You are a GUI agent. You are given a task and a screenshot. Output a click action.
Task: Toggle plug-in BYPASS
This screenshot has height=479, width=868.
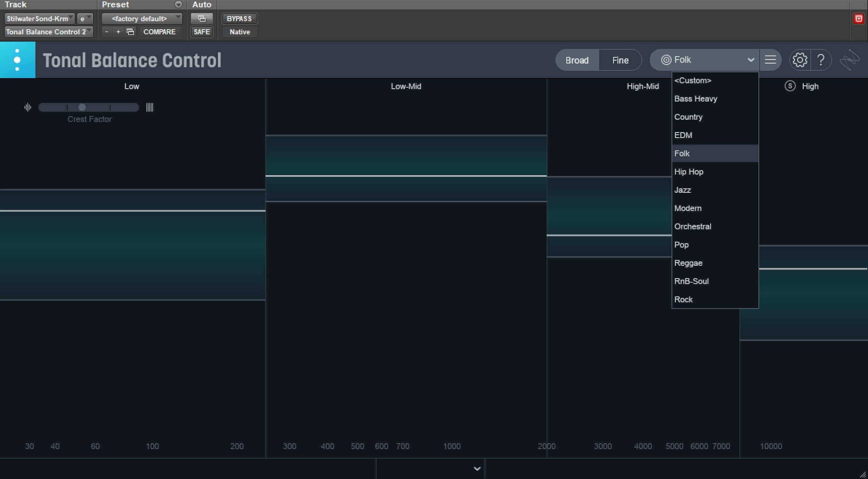239,19
